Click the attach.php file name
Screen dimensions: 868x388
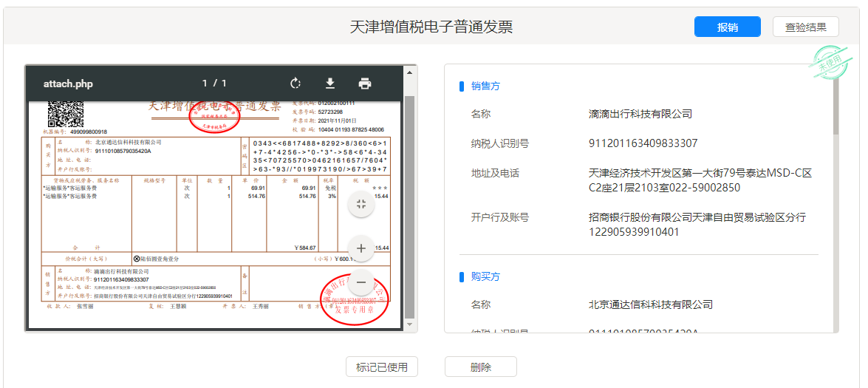click(68, 84)
